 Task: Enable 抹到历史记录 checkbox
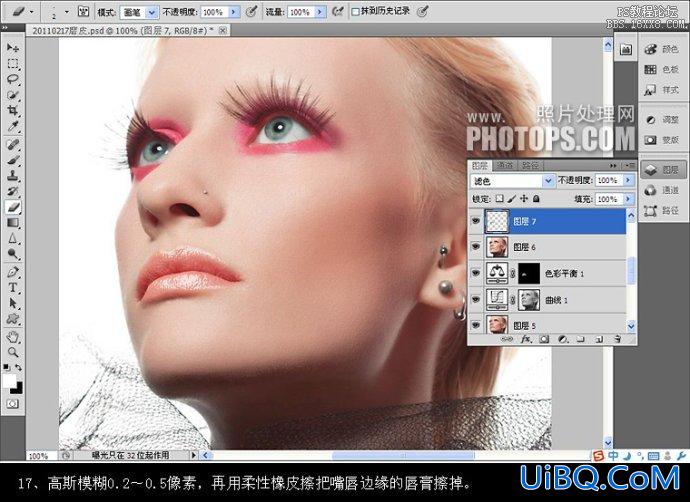point(356,12)
